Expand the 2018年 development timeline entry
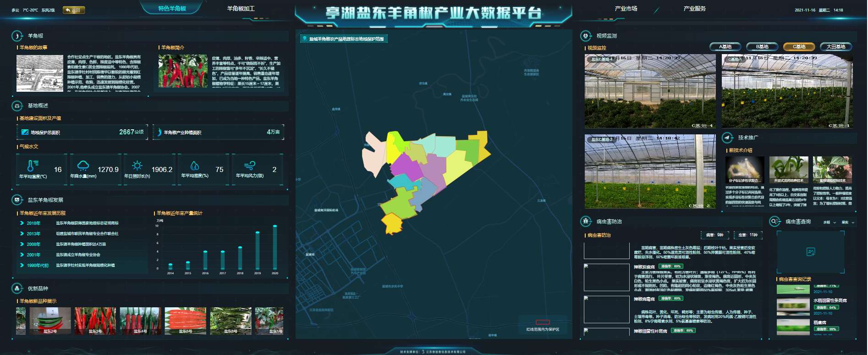Screen dimensions: 868x355 [x=22, y=223]
